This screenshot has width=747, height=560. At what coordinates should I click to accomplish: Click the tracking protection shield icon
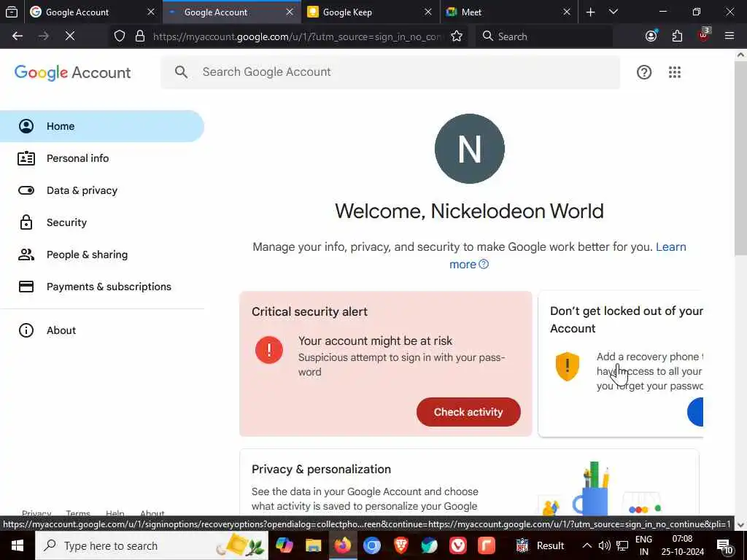tap(120, 36)
